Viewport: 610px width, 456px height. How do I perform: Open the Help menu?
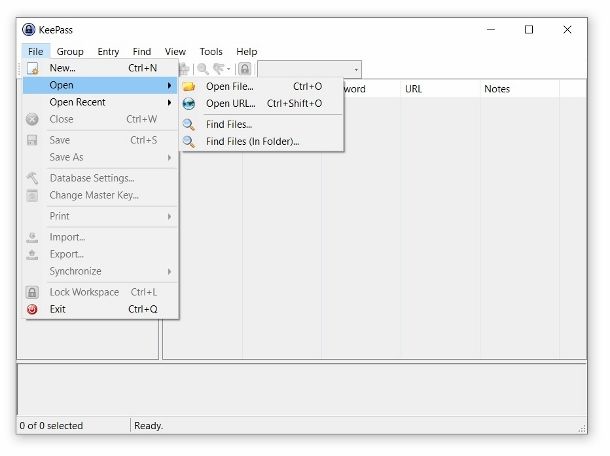coord(247,52)
